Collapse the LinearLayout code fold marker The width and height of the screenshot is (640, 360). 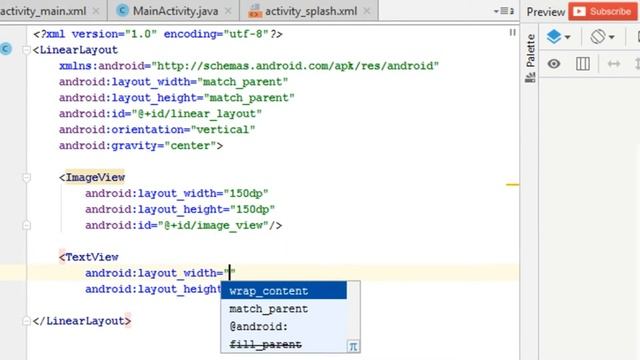tap(27, 50)
